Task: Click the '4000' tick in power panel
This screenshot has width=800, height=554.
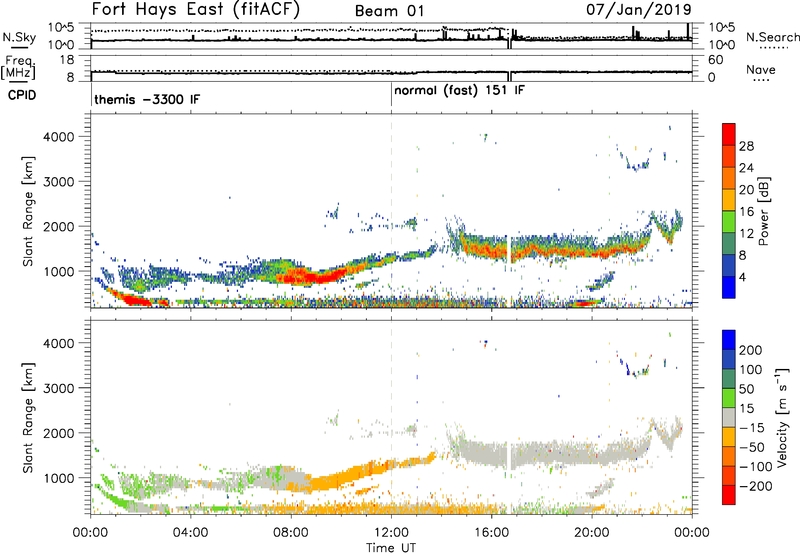Action: 58,137
